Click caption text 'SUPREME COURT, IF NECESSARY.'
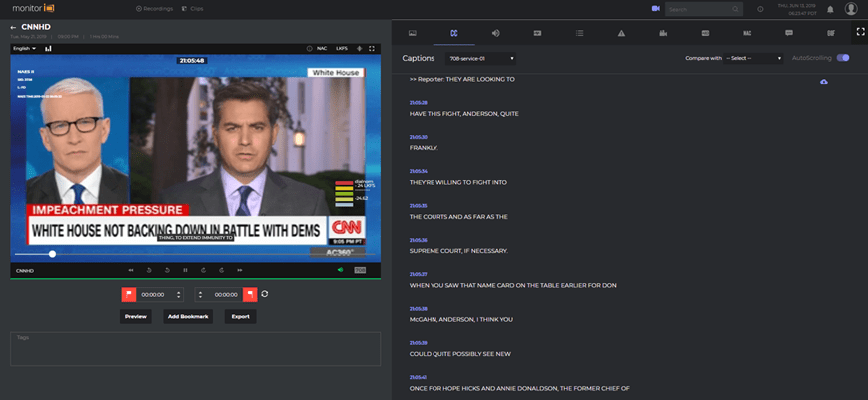The width and height of the screenshot is (868, 400). coord(458,251)
